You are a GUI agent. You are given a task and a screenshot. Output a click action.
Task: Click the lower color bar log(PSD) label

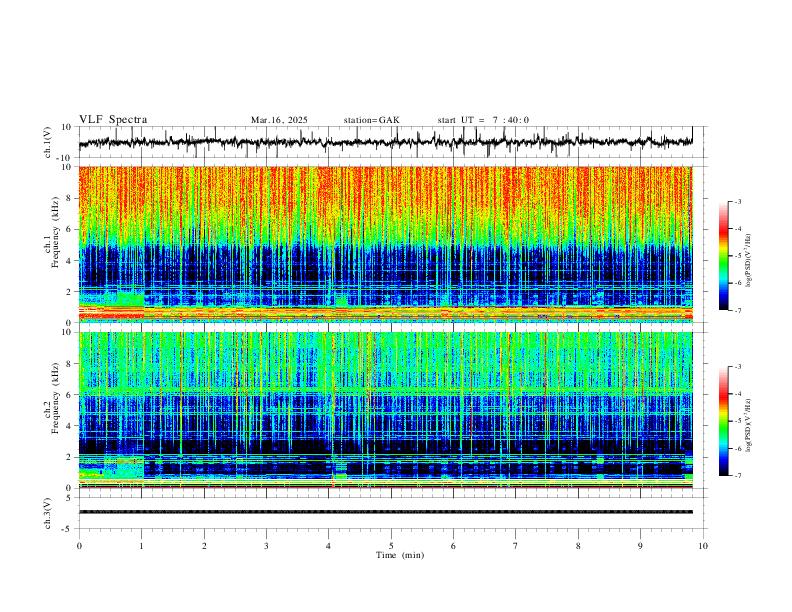(749, 426)
